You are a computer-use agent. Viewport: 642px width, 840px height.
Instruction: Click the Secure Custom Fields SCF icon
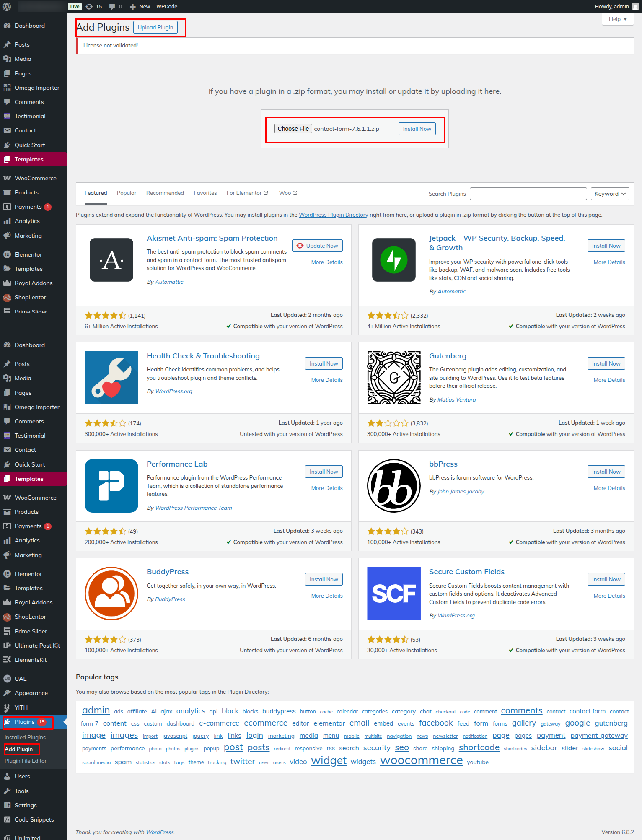tap(393, 594)
